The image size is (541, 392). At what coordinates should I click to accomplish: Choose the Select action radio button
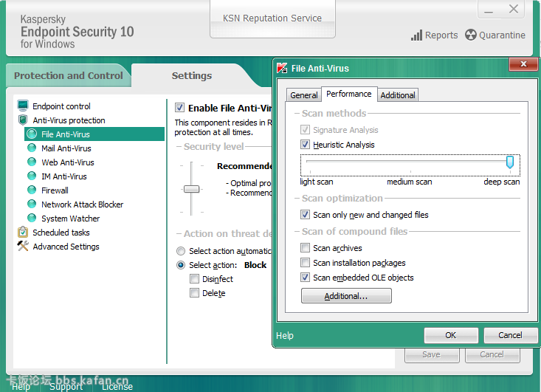[181, 265]
